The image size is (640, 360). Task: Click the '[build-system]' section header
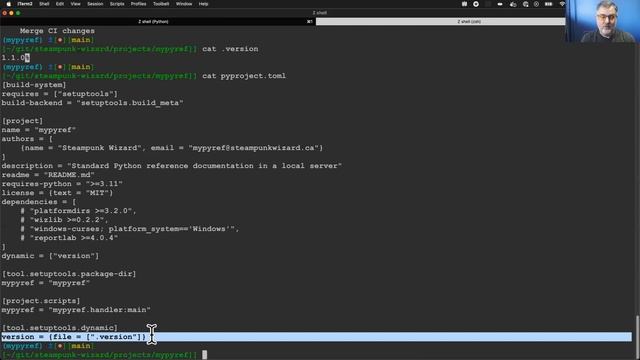(x=34, y=85)
